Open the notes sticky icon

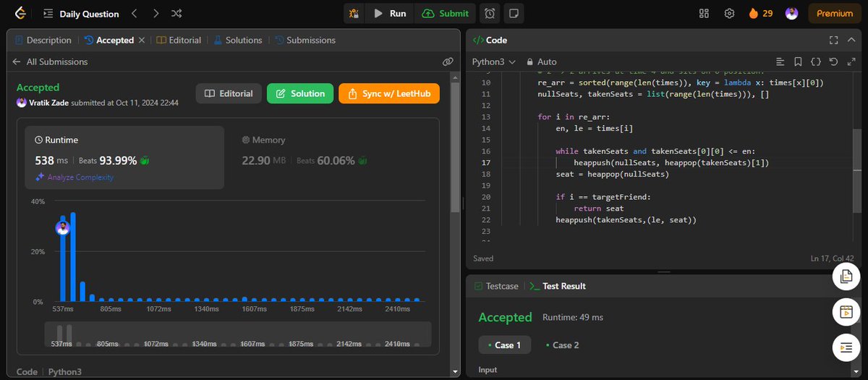click(514, 13)
